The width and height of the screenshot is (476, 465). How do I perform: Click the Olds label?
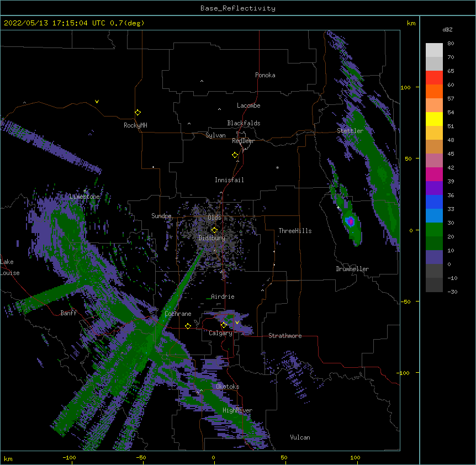coord(214,218)
